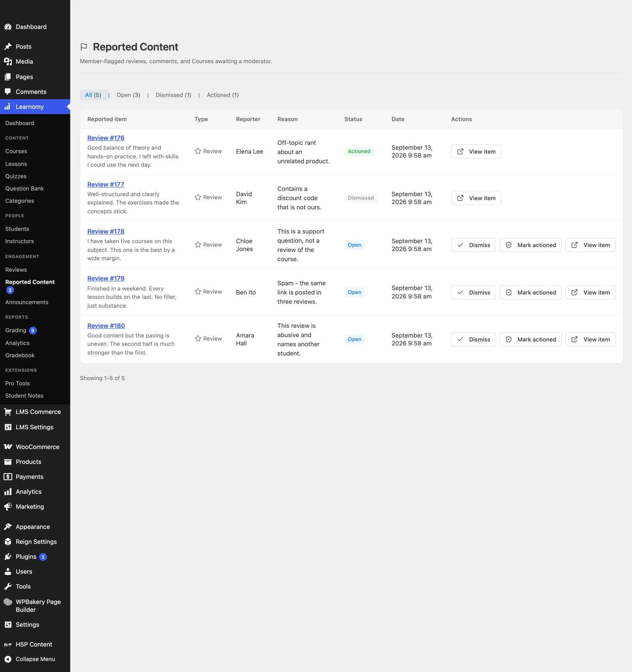632x672 pixels.
Task: Open the Review #178 link
Action: pyautogui.click(x=106, y=231)
